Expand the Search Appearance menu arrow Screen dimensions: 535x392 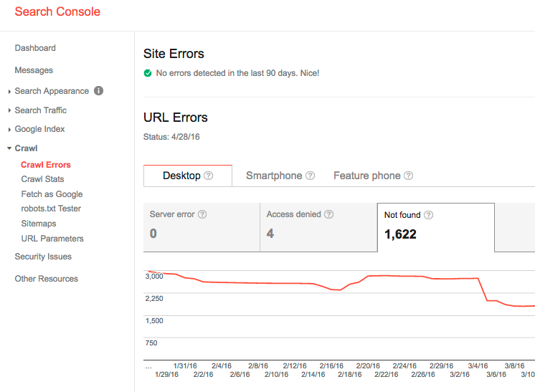(9, 91)
